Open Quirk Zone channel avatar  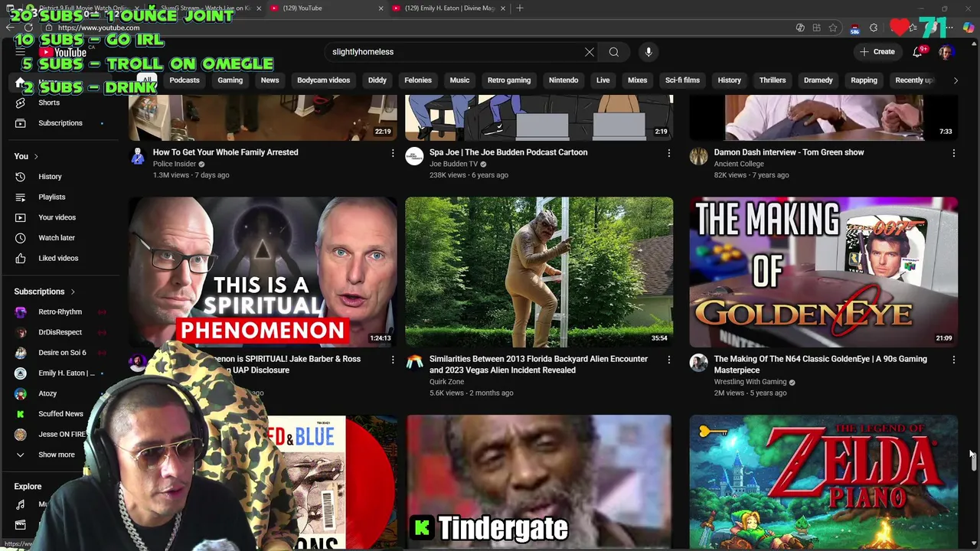point(414,364)
